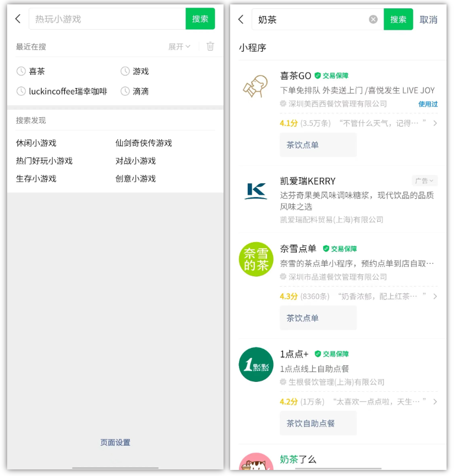Open the 1点点+ result title
This screenshot has width=457, height=476.
[294, 354]
